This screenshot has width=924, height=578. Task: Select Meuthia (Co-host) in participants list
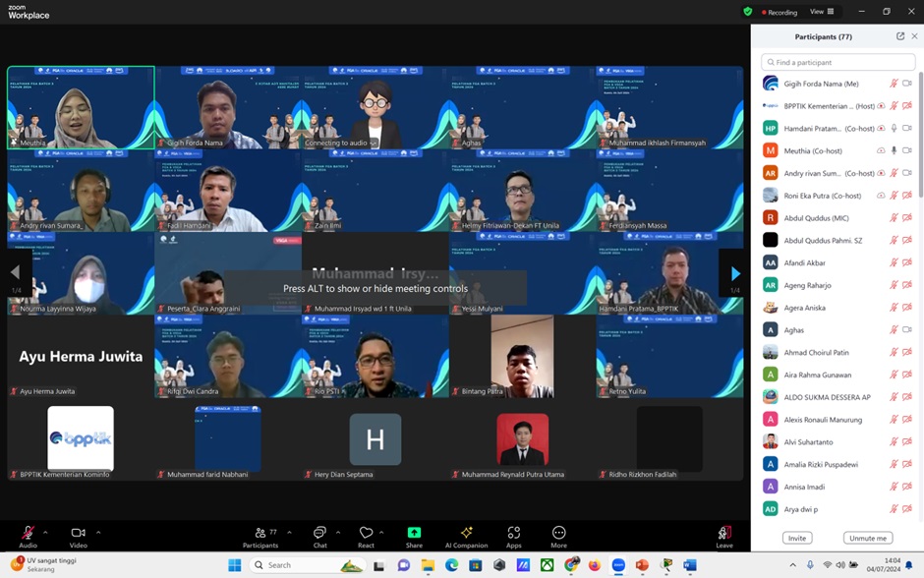tap(813, 150)
